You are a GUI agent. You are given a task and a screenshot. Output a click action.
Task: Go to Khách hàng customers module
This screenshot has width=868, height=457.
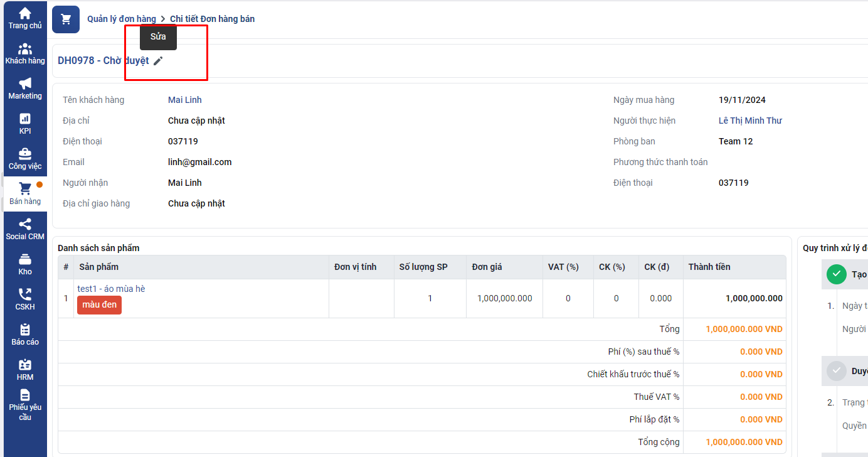click(25, 53)
